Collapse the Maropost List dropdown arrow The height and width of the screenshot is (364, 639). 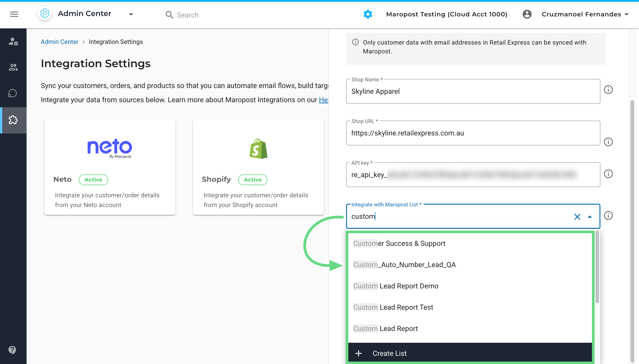[590, 217]
